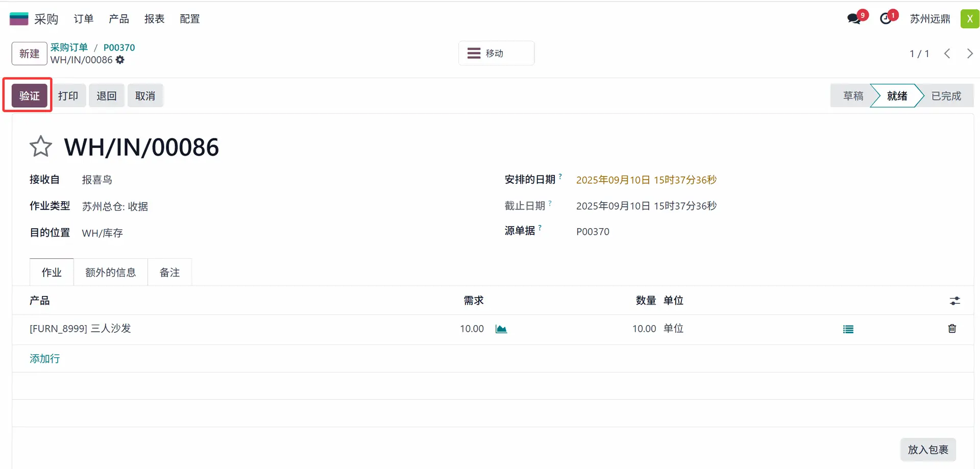Open the forecast chart icon for 三人沙发
Image resolution: width=980 pixels, height=469 pixels.
(x=501, y=329)
